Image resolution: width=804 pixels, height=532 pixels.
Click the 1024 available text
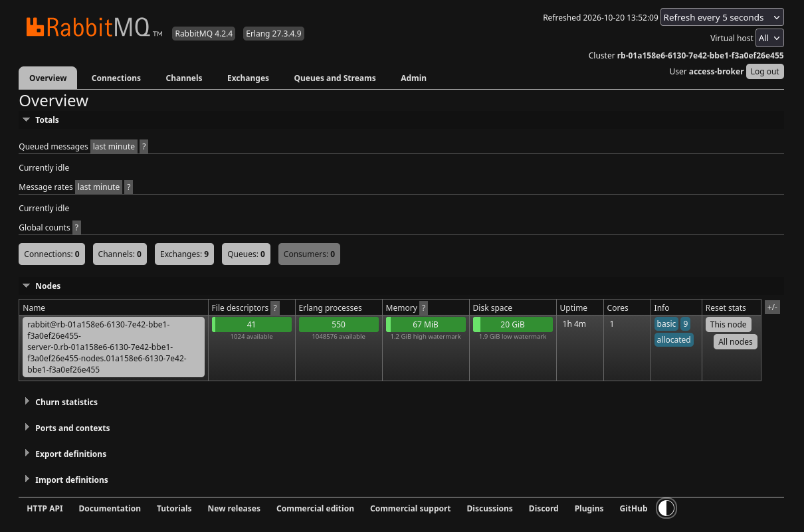pos(252,337)
